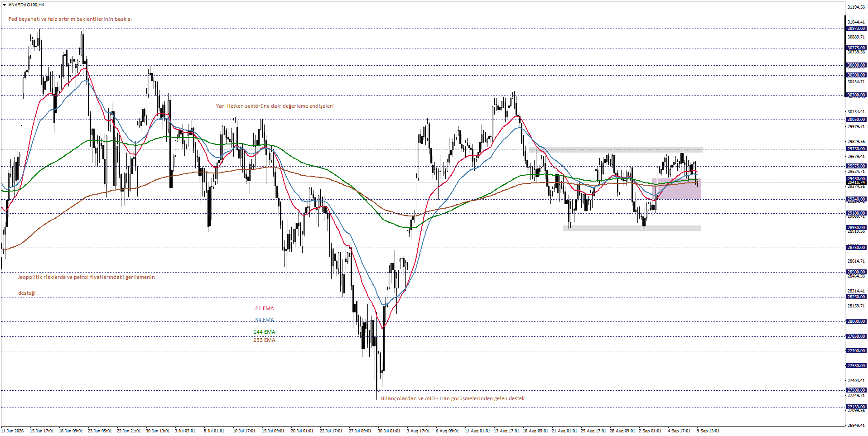Click the 29750.00 price level label
Viewport: 868px width, 436px height.
[x=856, y=149]
